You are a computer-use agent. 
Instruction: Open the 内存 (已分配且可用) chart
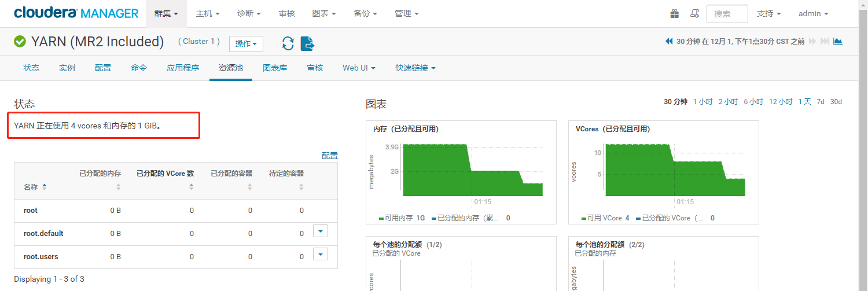pyautogui.click(x=461, y=172)
